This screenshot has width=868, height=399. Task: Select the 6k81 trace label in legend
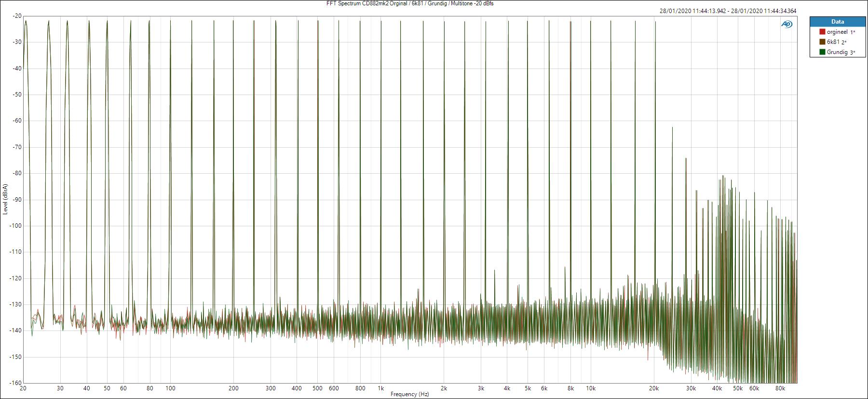(833, 42)
